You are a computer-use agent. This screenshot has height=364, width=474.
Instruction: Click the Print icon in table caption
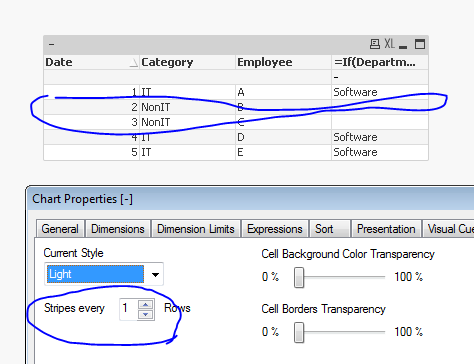pos(375,44)
